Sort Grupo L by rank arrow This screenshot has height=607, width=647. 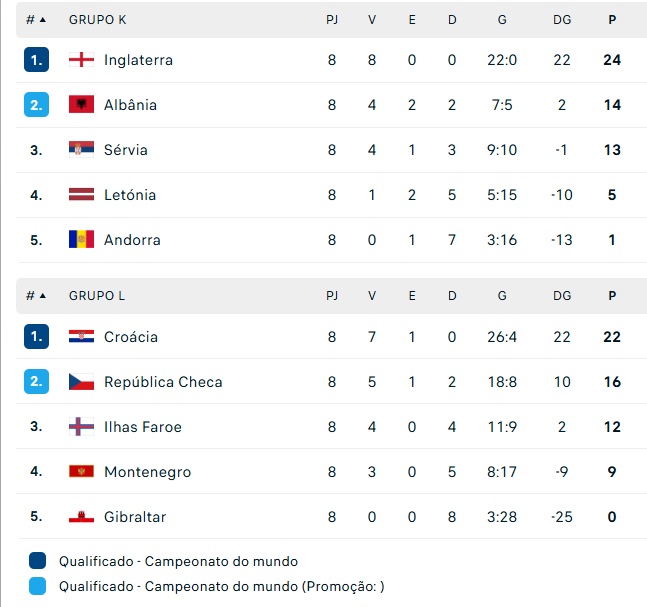click(42, 296)
